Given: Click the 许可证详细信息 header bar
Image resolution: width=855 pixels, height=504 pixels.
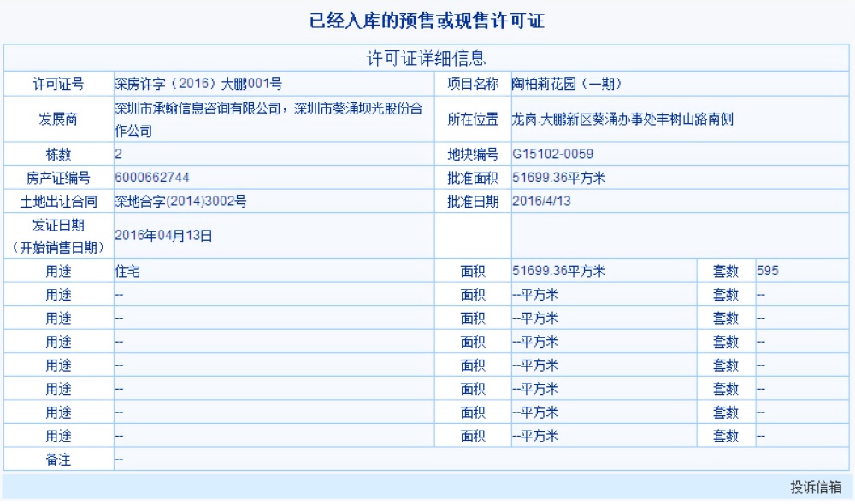Looking at the screenshot, I should [x=427, y=59].
